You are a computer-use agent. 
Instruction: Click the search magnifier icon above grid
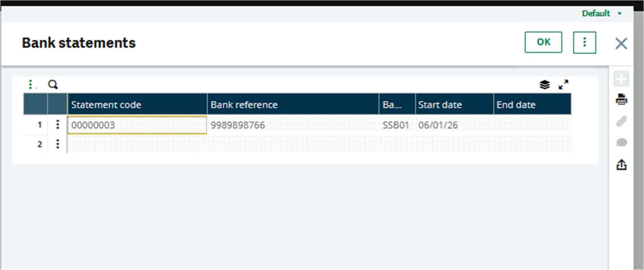point(53,85)
